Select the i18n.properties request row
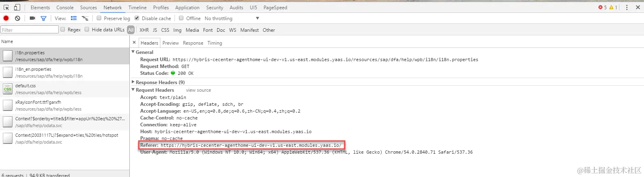Image resolution: width=644 pixels, height=177 pixels. 64,56
